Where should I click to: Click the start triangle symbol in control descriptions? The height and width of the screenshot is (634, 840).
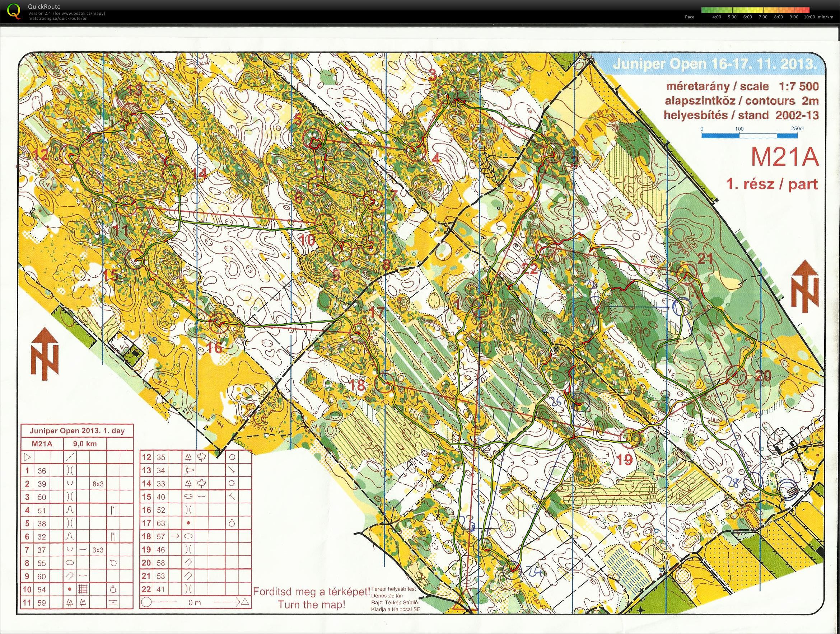click(27, 457)
